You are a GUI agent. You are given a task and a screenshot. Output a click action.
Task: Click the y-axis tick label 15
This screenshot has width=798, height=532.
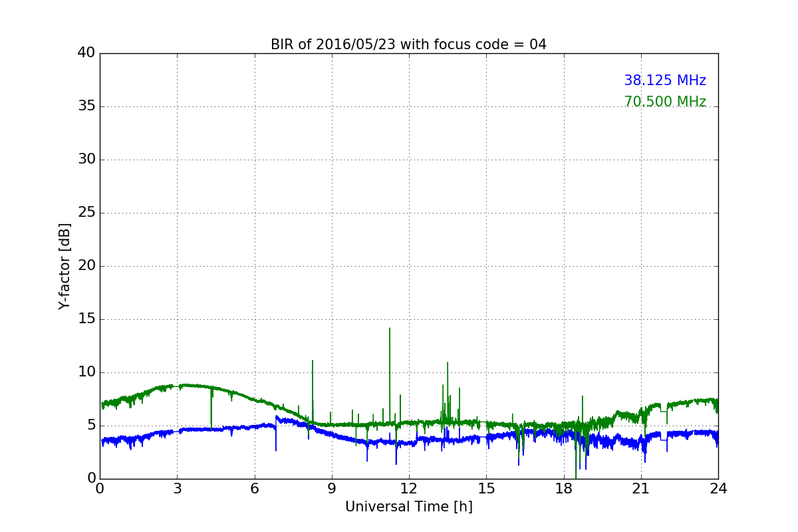tap(86, 319)
